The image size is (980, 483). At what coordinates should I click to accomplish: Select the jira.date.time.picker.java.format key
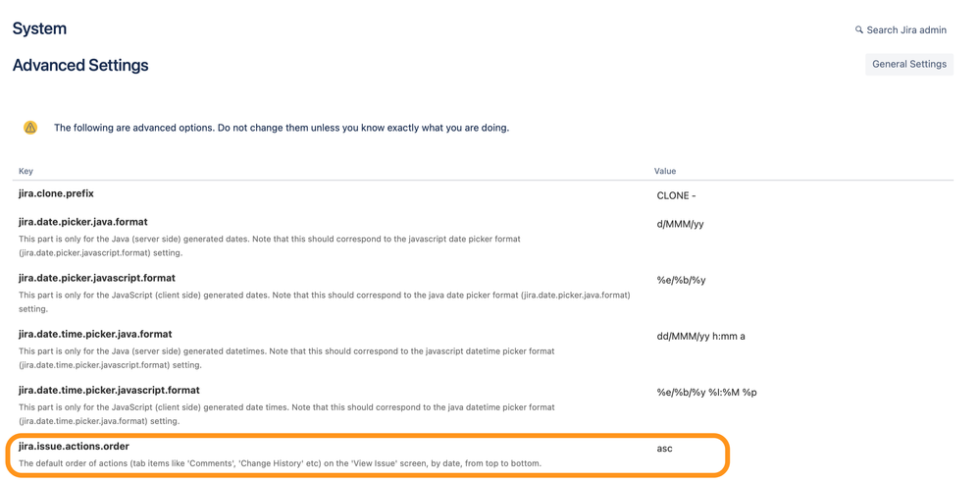(x=95, y=334)
